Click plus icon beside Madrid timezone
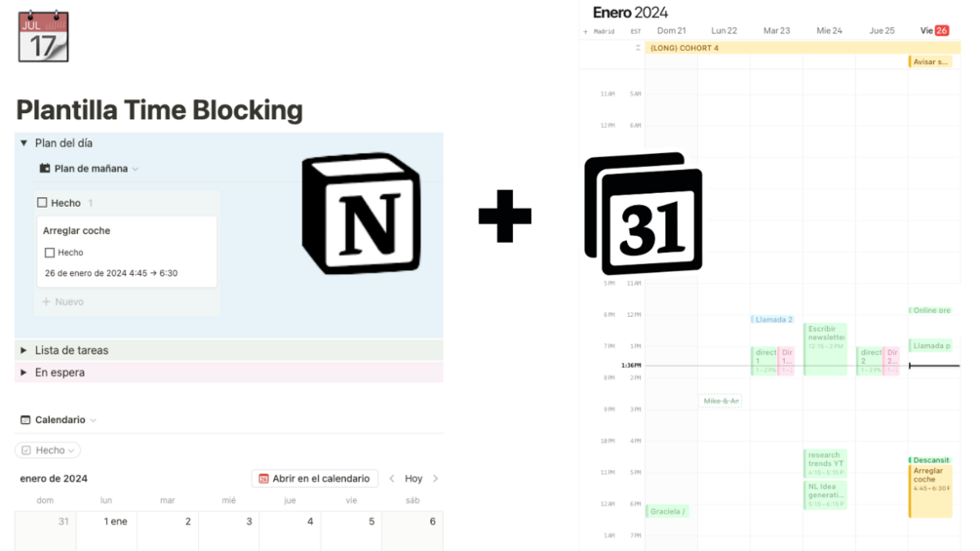980x551 pixels. pos(586,31)
